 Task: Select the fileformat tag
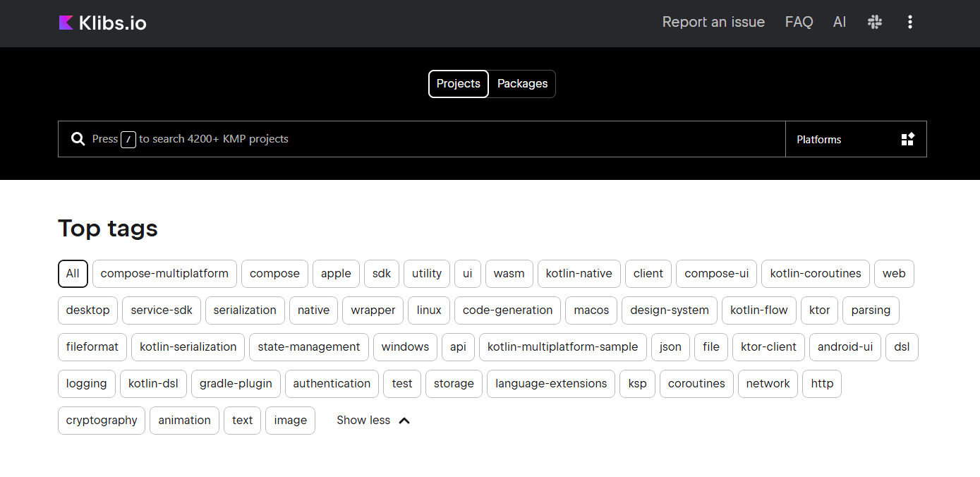92,347
